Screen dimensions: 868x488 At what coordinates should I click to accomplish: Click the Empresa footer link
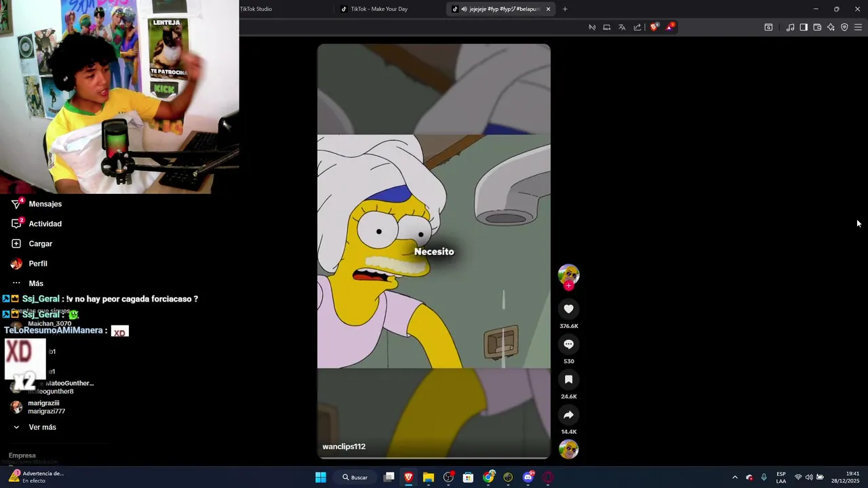22,455
